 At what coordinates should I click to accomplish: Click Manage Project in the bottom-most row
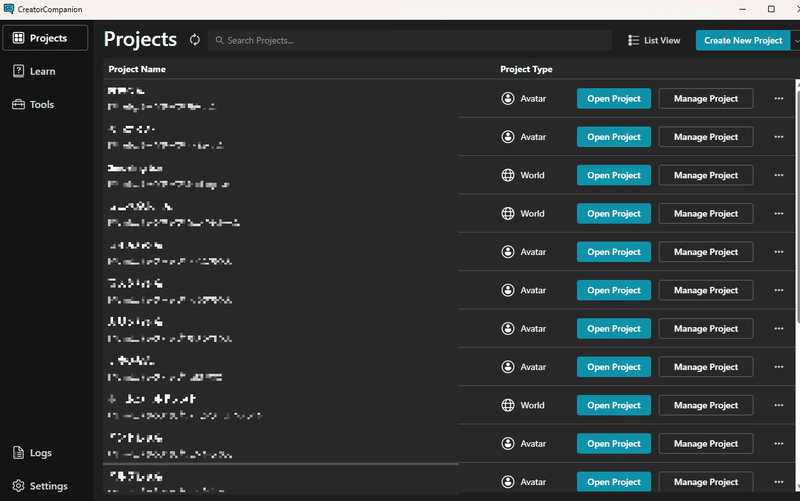pyautogui.click(x=706, y=482)
